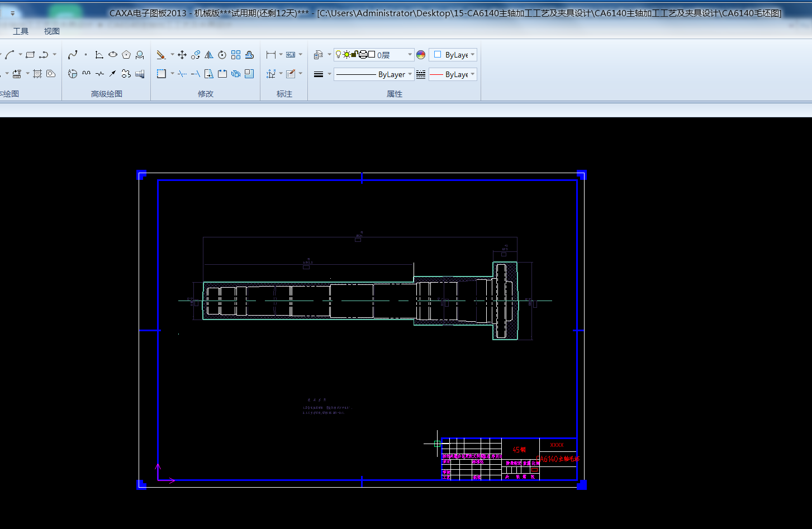
Task: Click the 45钢 title block cell
Action: 519,450
